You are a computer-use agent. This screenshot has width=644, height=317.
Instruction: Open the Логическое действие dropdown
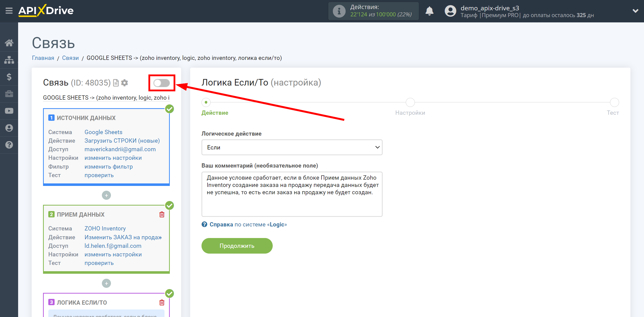(x=292, y=147)
